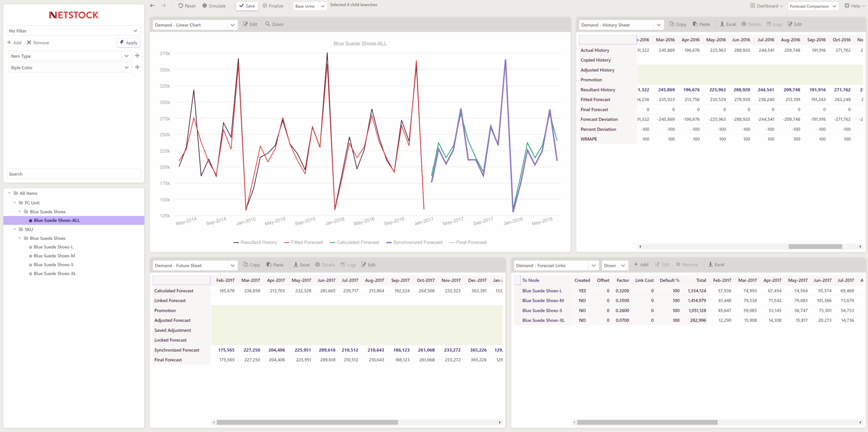Collapse the FC Unit tree node
This screenshot has width=868, height=432.
14,203
